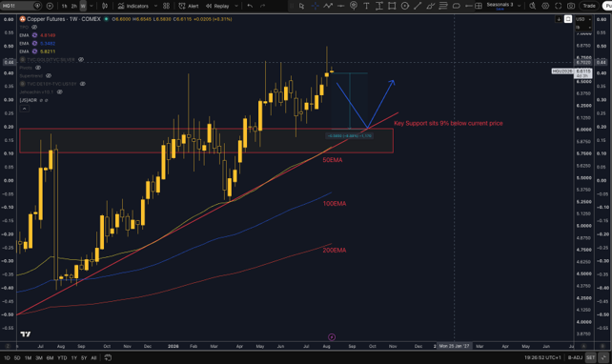Select the arrow cursor tool

point(301,6)
